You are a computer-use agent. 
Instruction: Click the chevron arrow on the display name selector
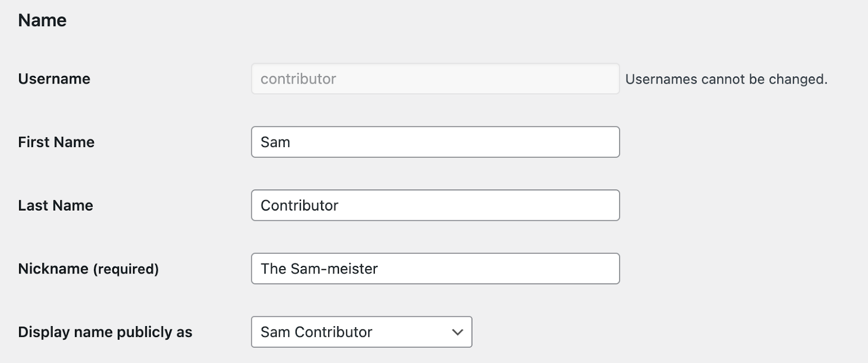[458, 332]
